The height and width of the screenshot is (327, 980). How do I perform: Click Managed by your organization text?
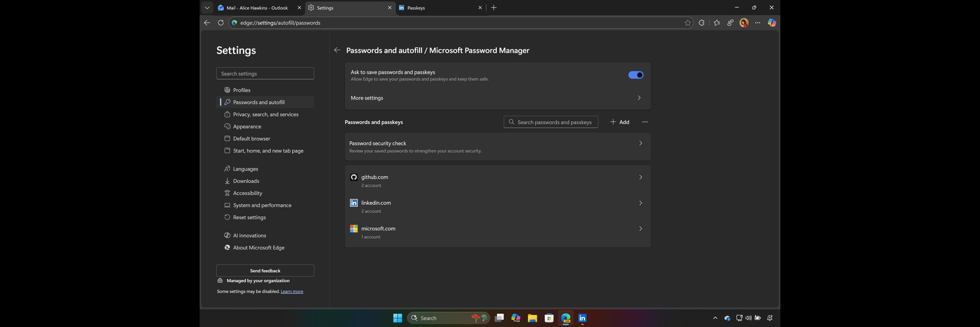pyautogui.click(x=258, y=281)
